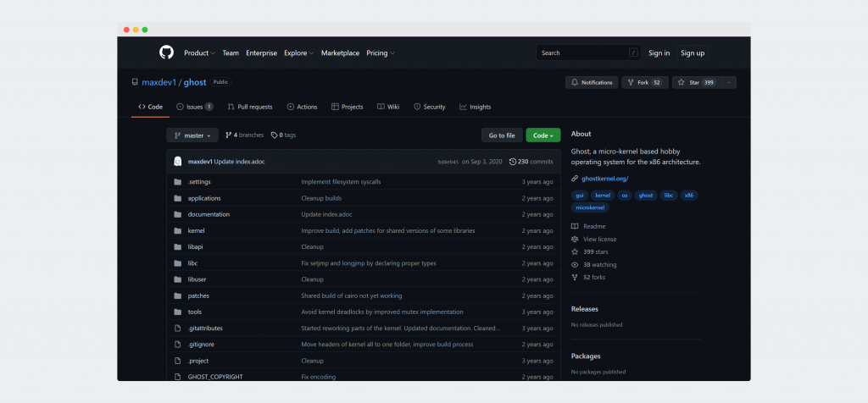868x403 pixels.
Task: Open the applications folder
Action: [x=204, y=198]
